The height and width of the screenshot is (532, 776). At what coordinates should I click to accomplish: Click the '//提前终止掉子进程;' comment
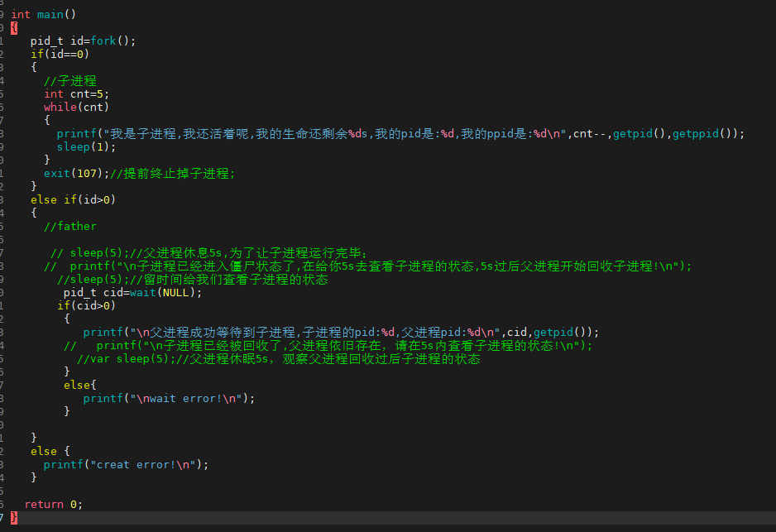(172, 173)
